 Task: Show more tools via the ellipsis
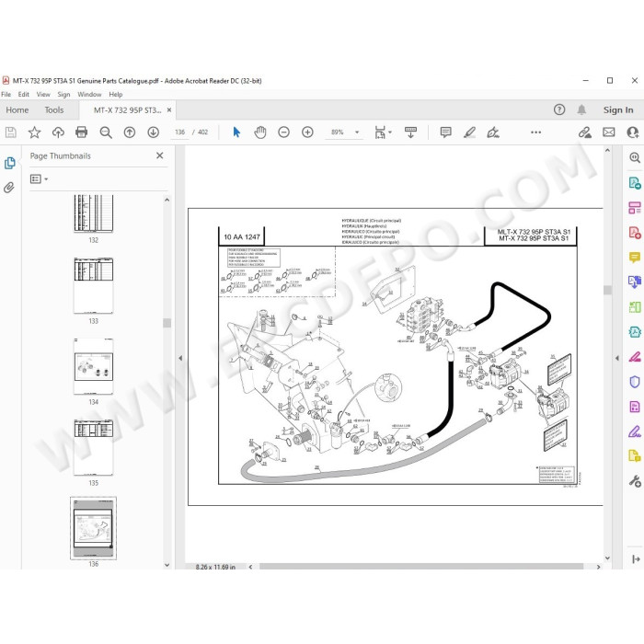536,132
